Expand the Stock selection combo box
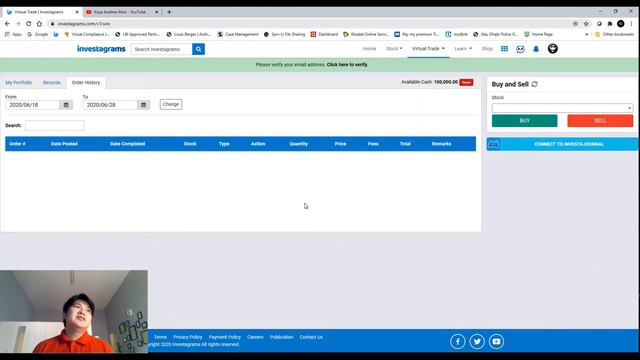The width and height of the screenshot is (640, 360). pyautogui.click(x=562, y=108)
